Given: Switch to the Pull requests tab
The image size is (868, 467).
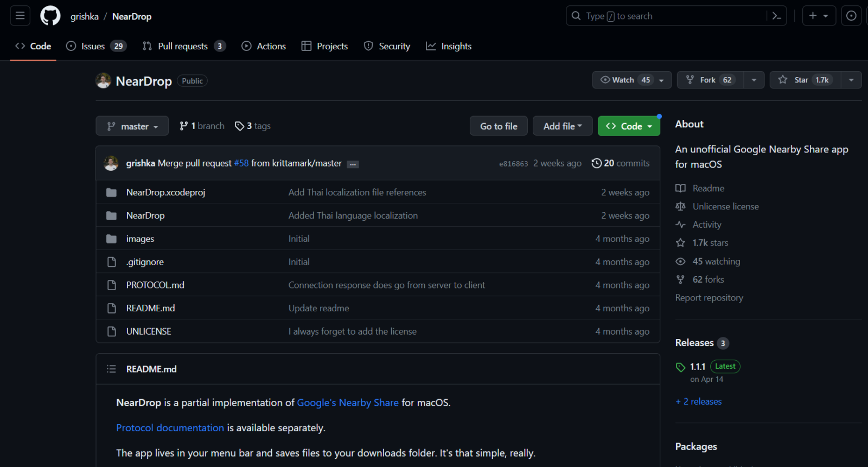Looking at the screenshot, I should [183, 46].
